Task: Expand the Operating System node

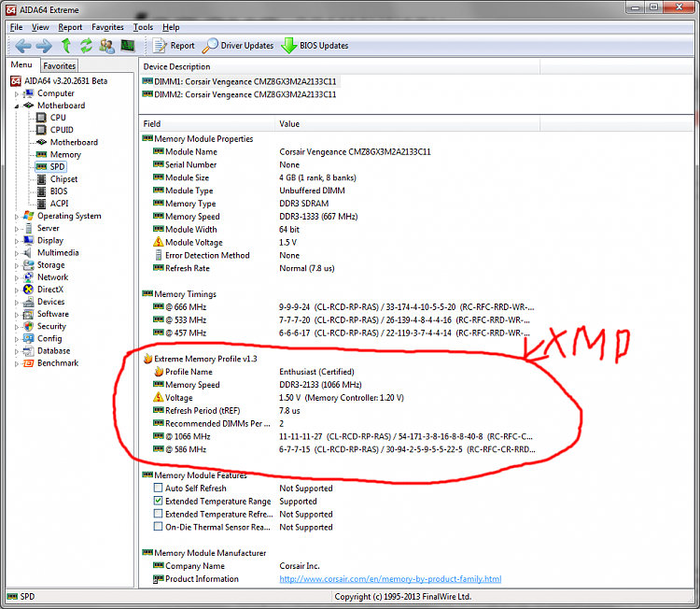Action: coord(17,217)
